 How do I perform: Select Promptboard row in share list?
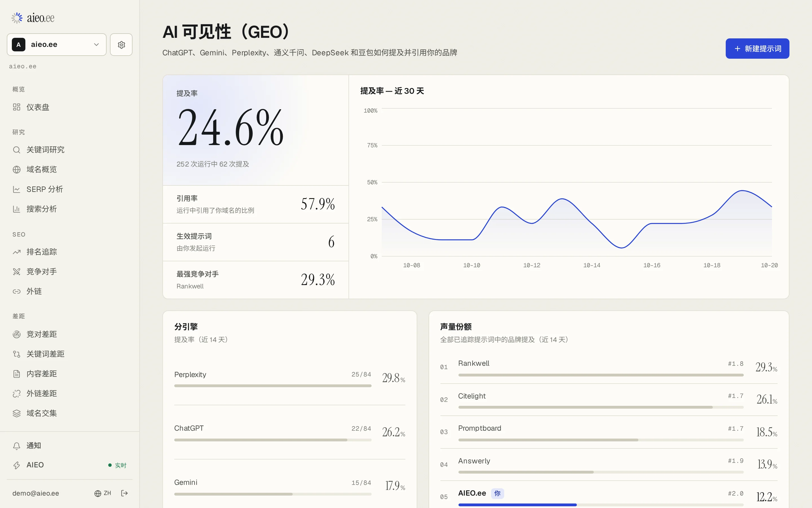tap(608, 432)
